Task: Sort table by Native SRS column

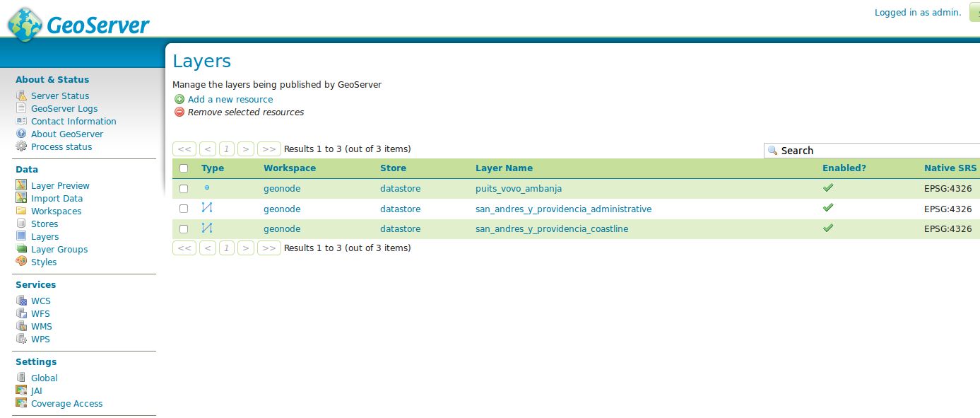Action: click(950, 168)
